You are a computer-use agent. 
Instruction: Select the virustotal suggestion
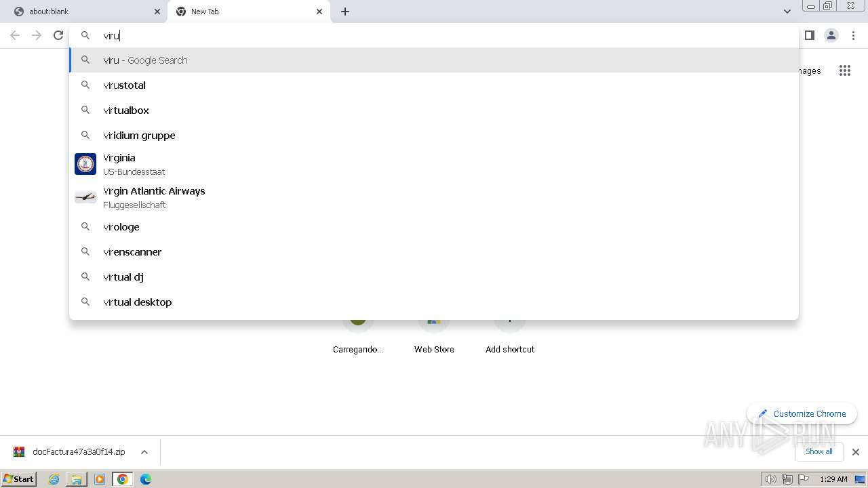tap(434, 85)
